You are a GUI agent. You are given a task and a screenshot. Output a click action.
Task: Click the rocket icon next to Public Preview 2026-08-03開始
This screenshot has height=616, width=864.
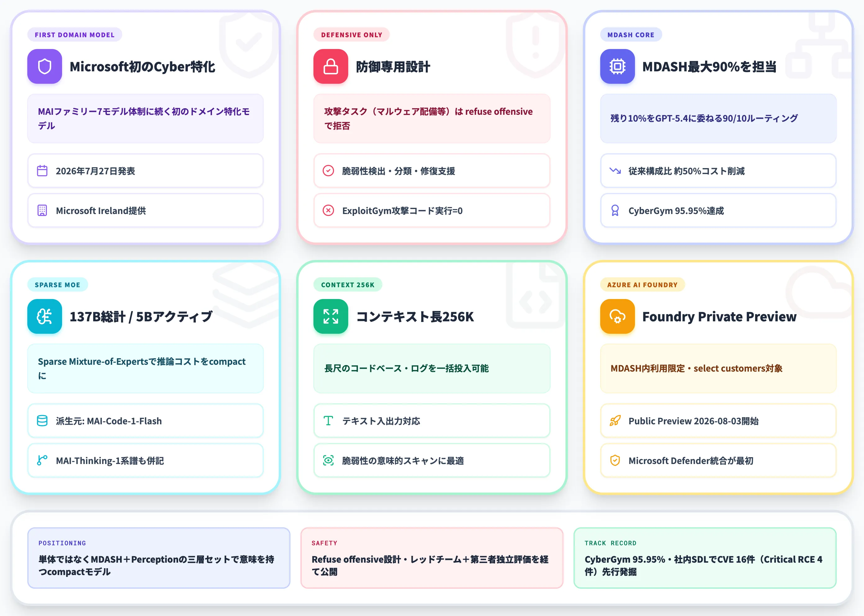615,421
